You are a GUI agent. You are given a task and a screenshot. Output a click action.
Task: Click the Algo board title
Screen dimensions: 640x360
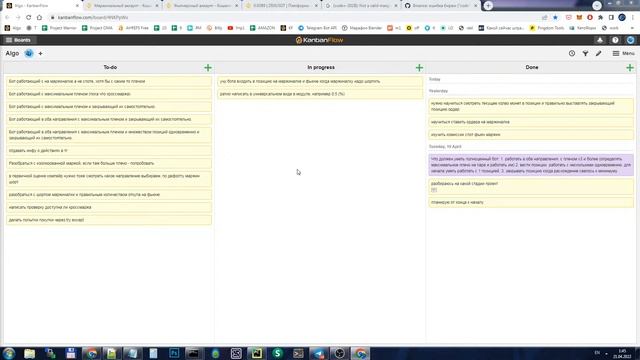click(x=12, y=53)
